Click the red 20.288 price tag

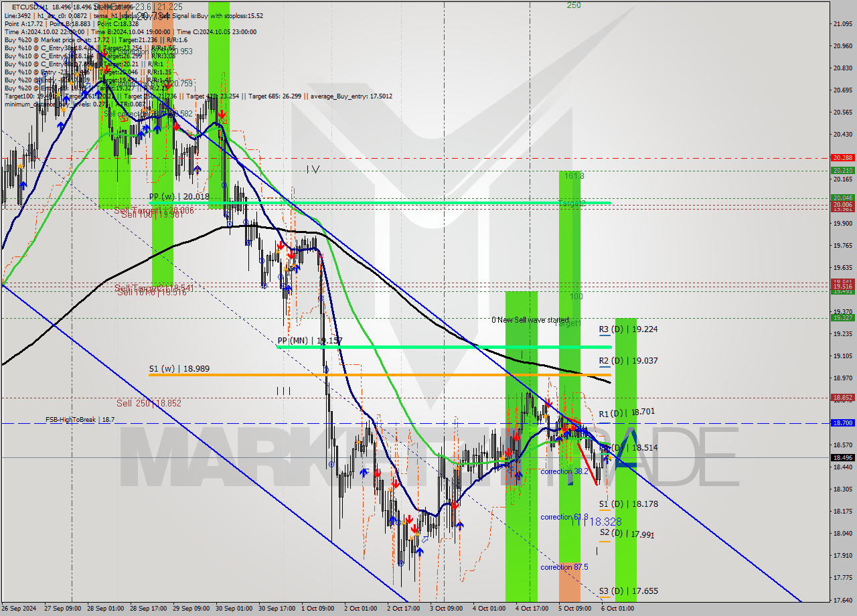click(842, 158)
